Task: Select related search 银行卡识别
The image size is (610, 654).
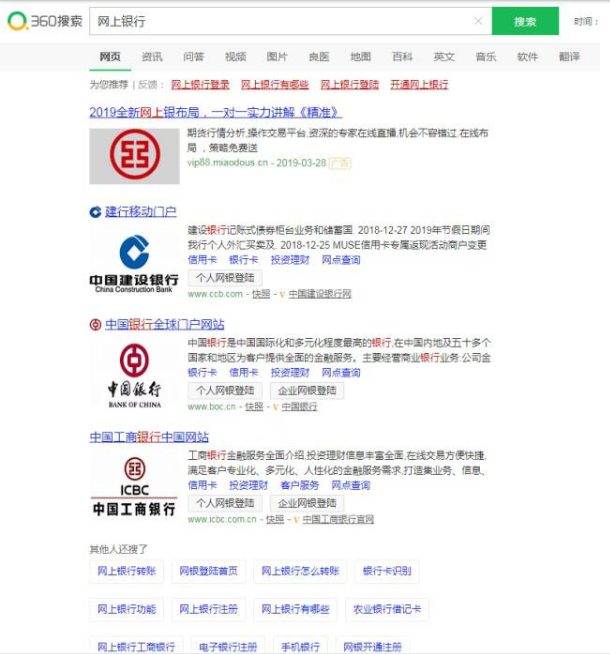Action: [x=387, y=571]
